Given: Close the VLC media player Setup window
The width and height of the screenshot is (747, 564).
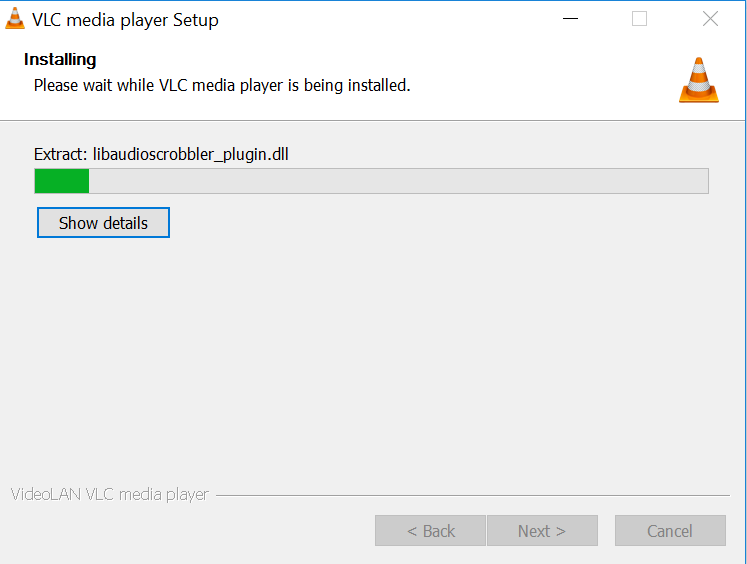Looking at the screenshot, I should point(710,19).
